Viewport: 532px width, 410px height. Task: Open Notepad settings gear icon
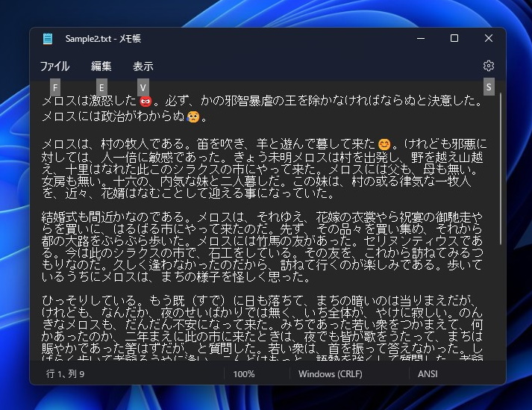click(489, 66)
